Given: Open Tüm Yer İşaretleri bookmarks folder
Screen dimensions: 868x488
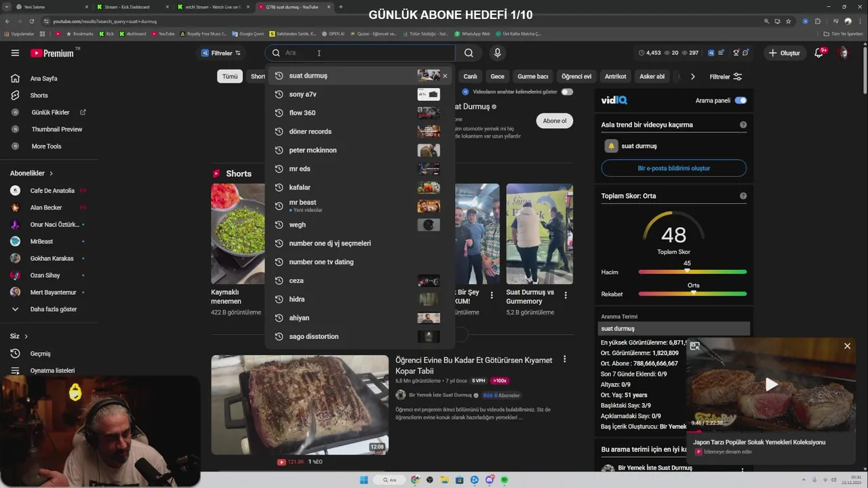Looking at the screenshot, I should (843, 33).
